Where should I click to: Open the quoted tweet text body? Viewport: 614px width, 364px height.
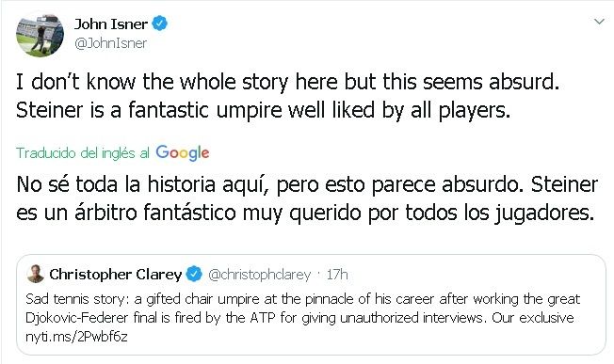302,318
